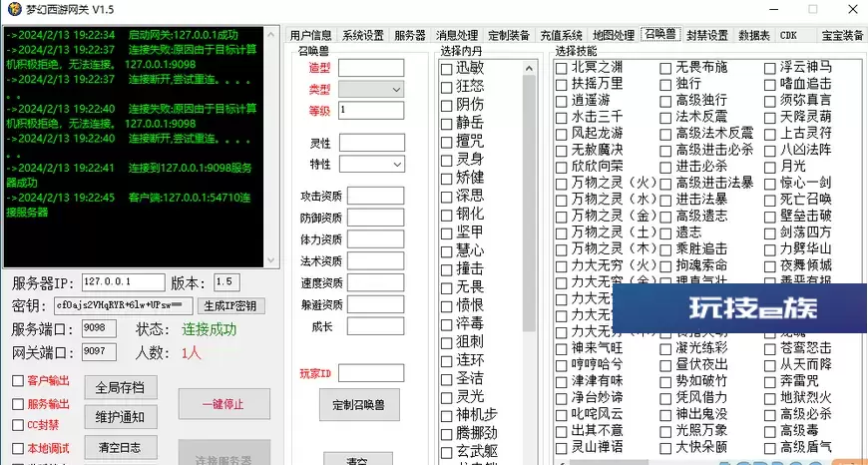Image resolution: width=868 pixels, height=465 pixels.
Task: Switch to the 用户信息 tab
Action: 310,36
